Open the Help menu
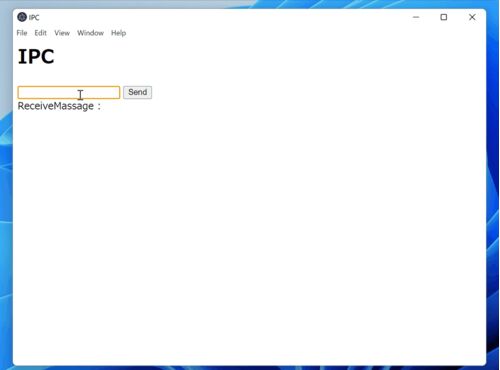This screenshot has width=500, height=370. point(118,33)
